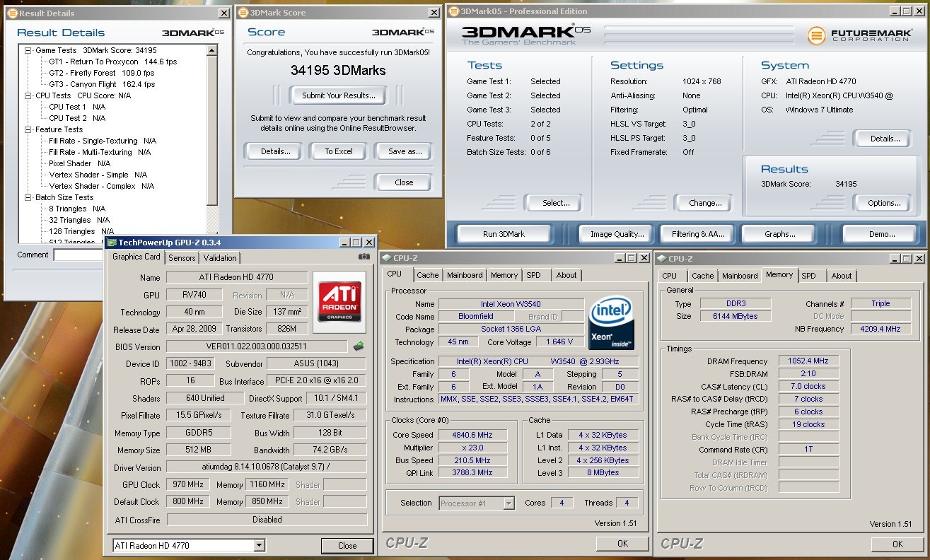This screenshot has width=930, height=560.
Task: Click the Run 3DMark button
Action: [x=504, y=233]
